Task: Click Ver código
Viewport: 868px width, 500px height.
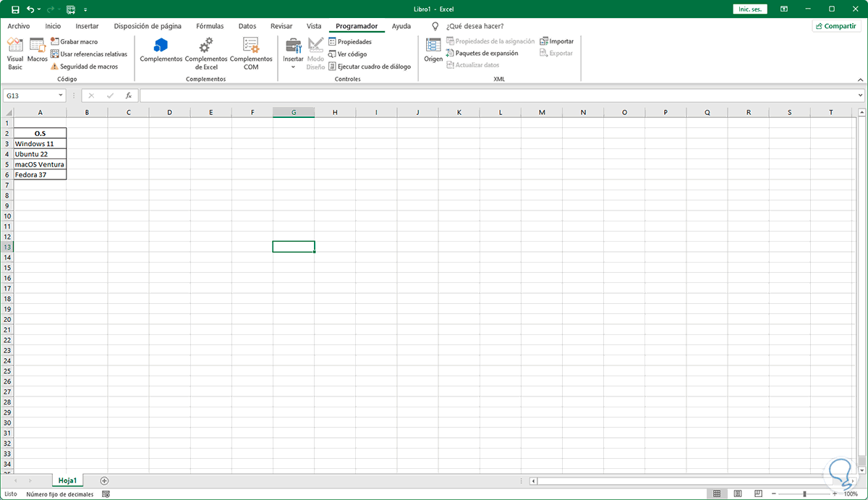Action: 347,54
